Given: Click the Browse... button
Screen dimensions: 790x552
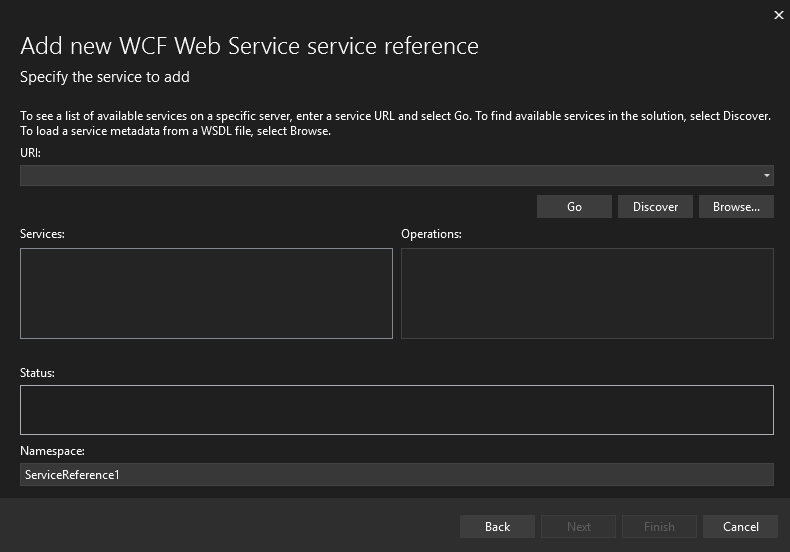Looking at the screenshot, I should (736, 206).
